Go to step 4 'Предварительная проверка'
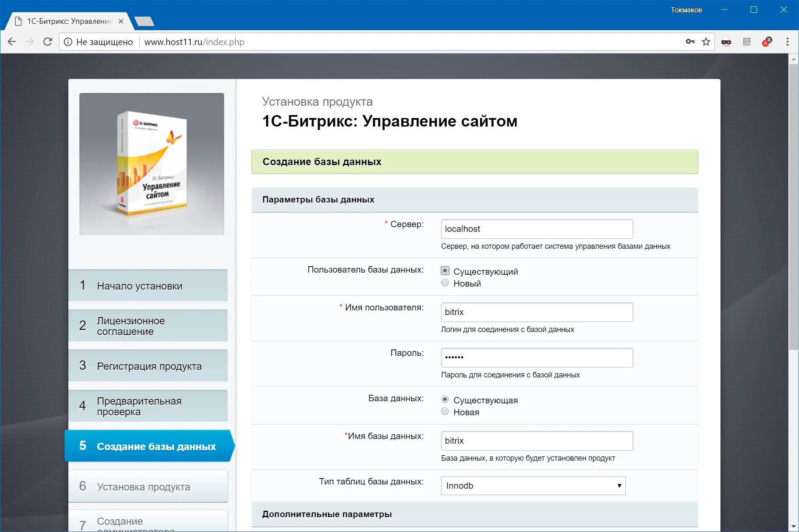The image size is (799, 532). coord(148,406)
